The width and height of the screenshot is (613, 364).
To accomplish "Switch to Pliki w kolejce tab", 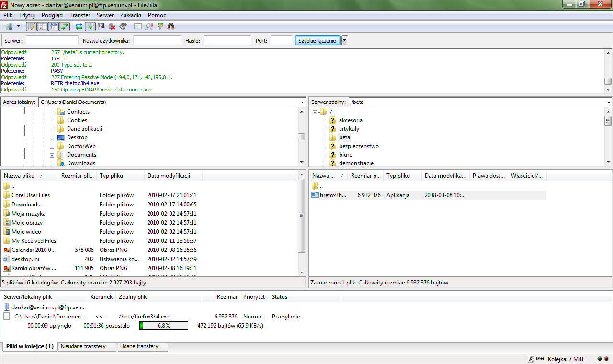I will pos(30,346).
